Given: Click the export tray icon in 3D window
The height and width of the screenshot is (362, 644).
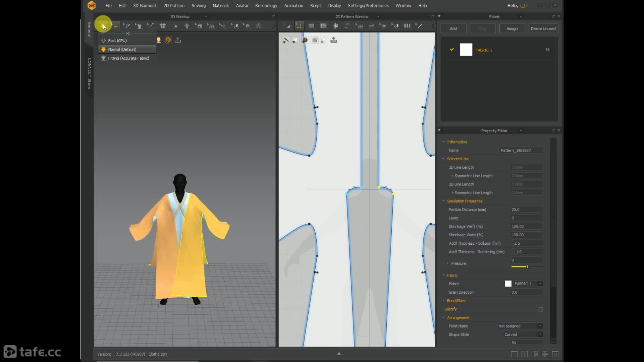Looking at the screenshot, I should tap(178, 40).
